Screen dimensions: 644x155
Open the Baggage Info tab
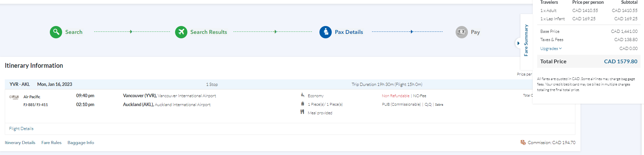(x=81, y=143)
